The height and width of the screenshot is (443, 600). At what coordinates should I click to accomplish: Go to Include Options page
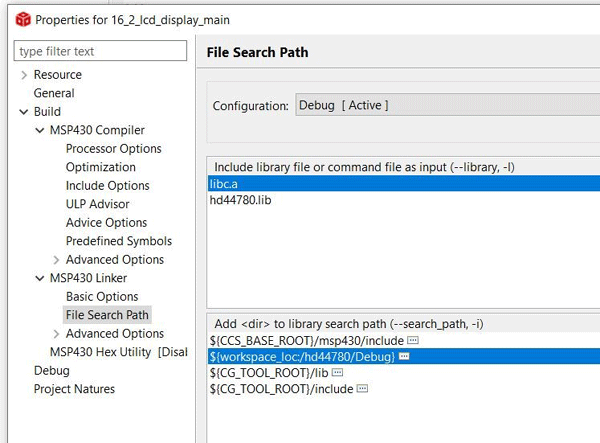[x=107, y=186]
